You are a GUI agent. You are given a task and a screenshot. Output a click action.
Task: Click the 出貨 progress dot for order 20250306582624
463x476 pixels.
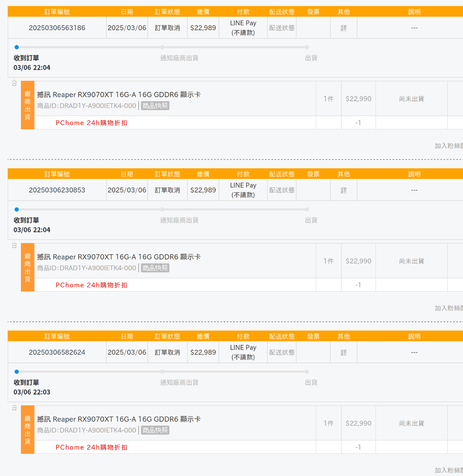click(x=307, y=371)
